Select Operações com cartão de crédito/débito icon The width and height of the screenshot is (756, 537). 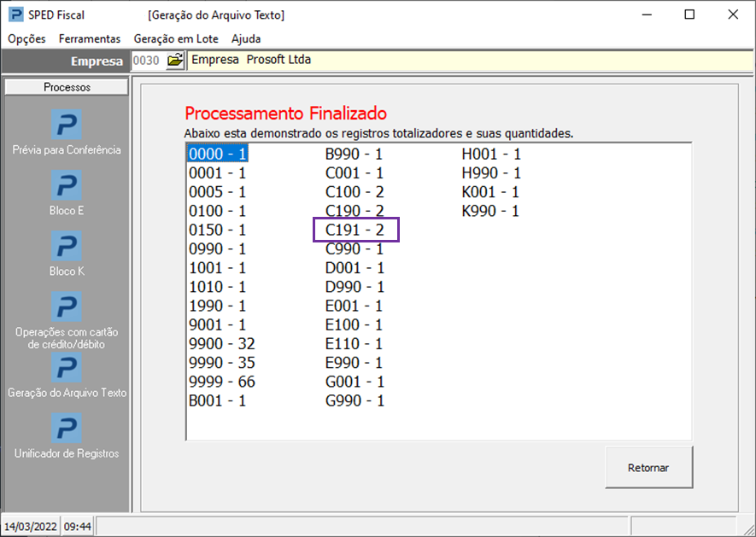tap(66, 306)
